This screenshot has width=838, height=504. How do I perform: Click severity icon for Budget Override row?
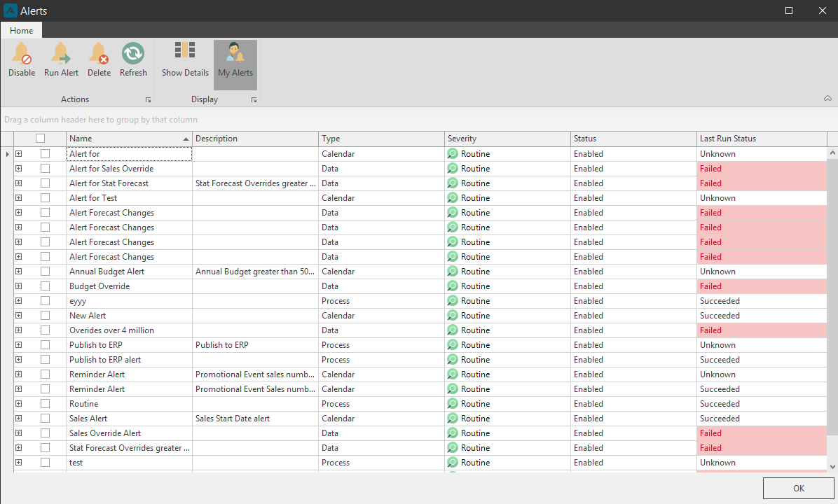pyautogui.click(x=453, y=286)
